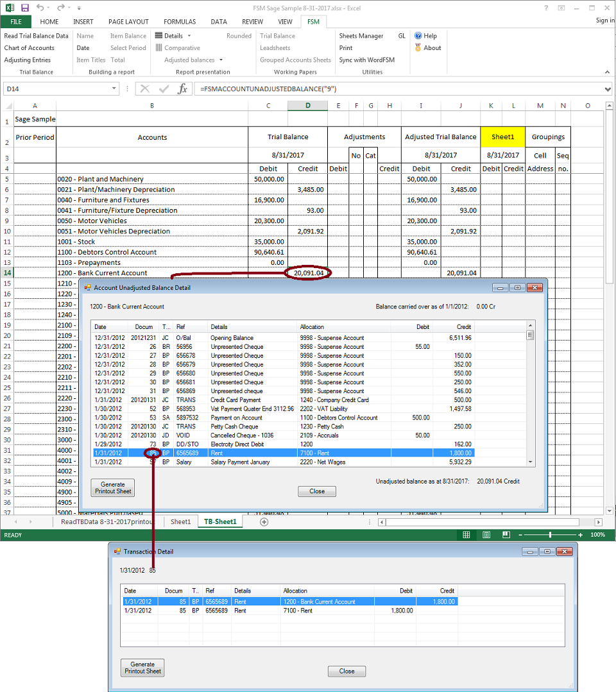Switch to the VIEW ribbon tab
Image resolution: width=616 pixels, height=692 pixels.
tap(285, 22)
